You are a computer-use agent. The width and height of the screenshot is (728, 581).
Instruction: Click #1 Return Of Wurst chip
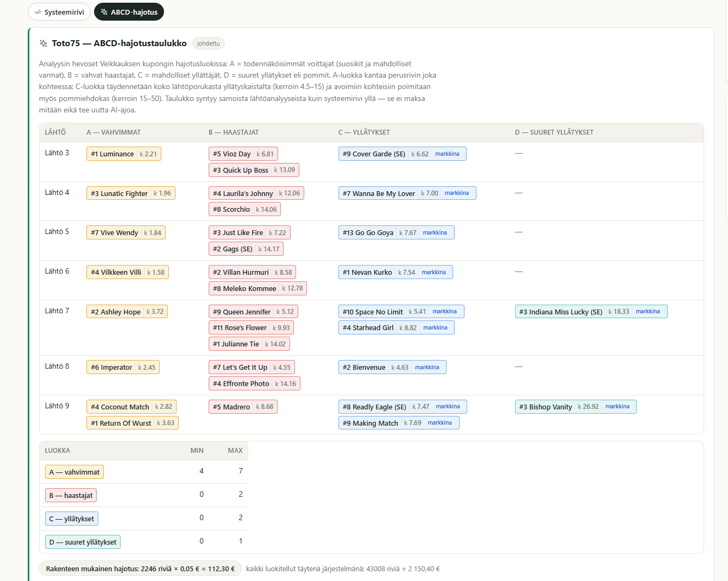(x=133, y=423)
